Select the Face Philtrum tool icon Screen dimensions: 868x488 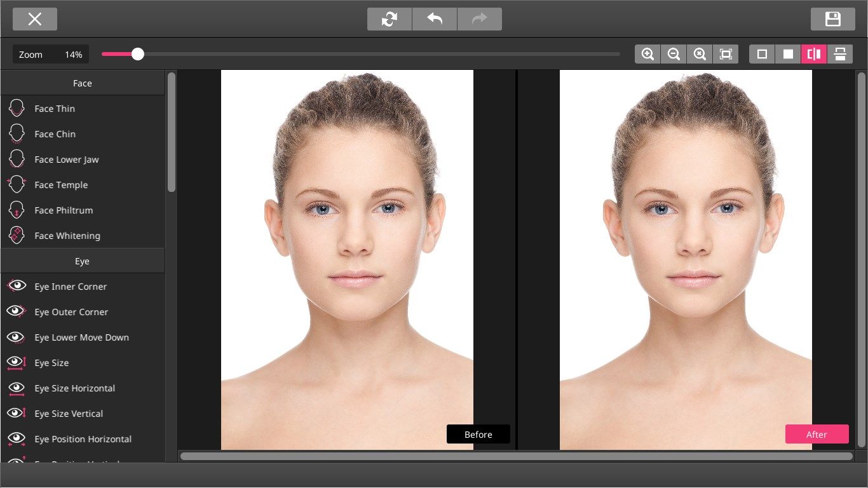tap(17, 210)
